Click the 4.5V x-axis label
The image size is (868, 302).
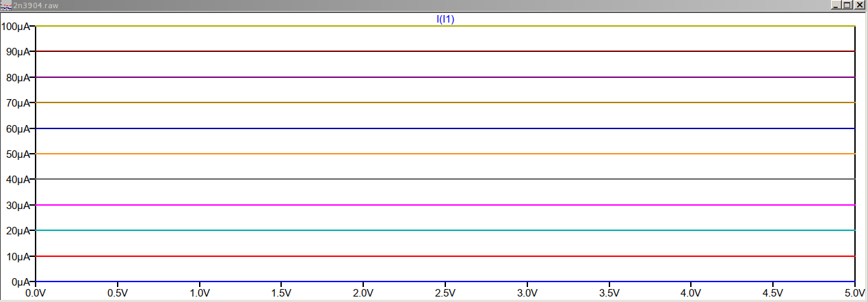773,293
